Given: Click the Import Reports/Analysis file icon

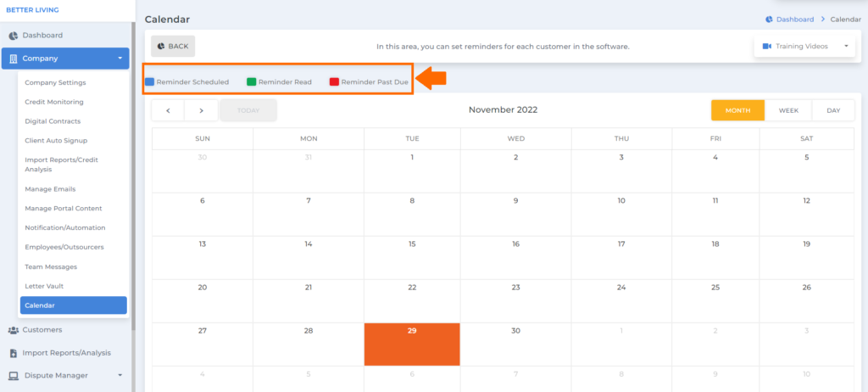Looking at the screenshot, I should (14, 353).
